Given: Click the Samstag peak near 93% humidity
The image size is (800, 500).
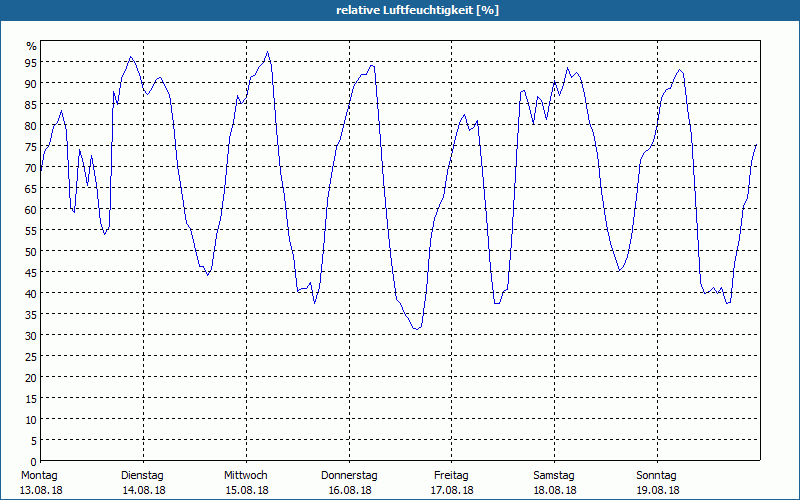Looking at the screenshot, I should tap(567, 68).
